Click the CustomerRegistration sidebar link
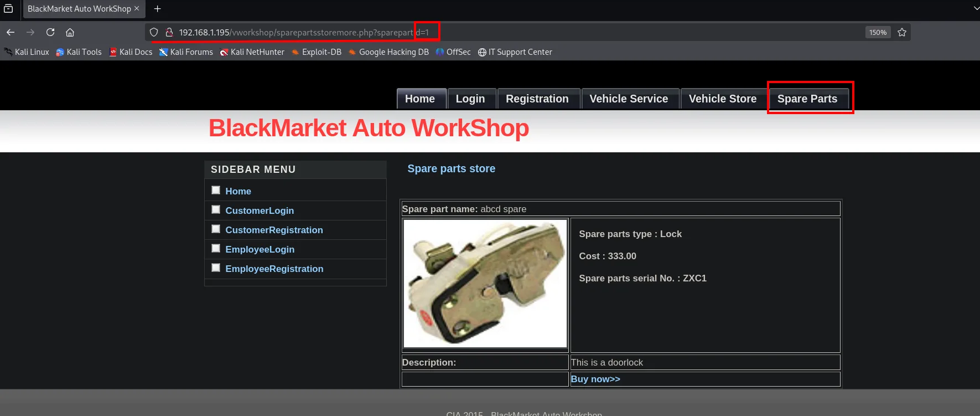This screenshot has width=980, height=416. point(274,230)
